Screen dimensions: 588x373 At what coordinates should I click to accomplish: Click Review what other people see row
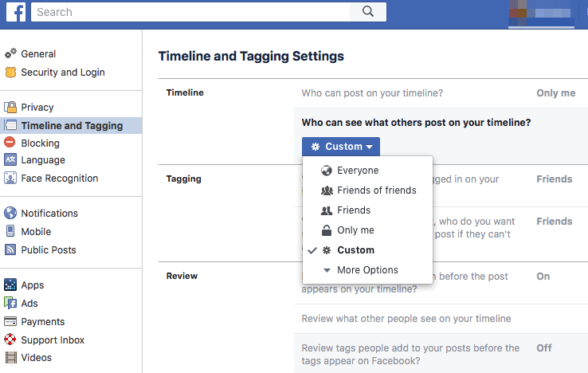[406, 319]
